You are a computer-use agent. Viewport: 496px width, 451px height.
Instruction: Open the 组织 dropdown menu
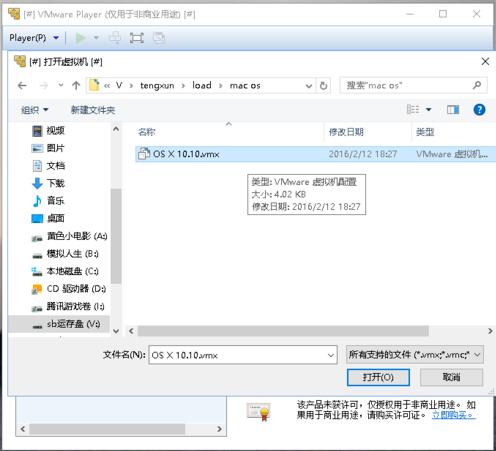coord(35,110)
